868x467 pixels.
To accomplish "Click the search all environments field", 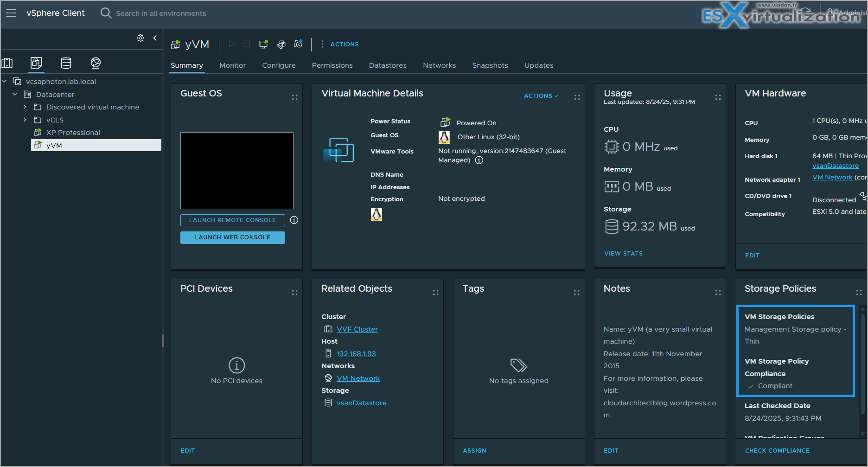I will tap(161, 13).
